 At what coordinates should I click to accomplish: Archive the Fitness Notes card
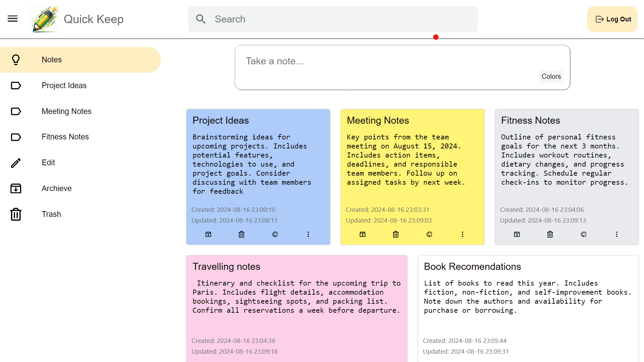click(x=517, y=234)
